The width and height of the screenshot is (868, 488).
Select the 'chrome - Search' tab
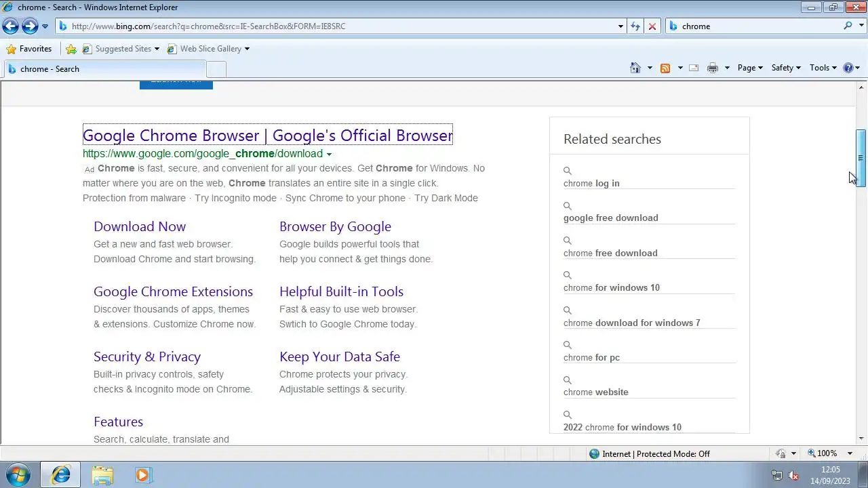[x=104, y=69]
